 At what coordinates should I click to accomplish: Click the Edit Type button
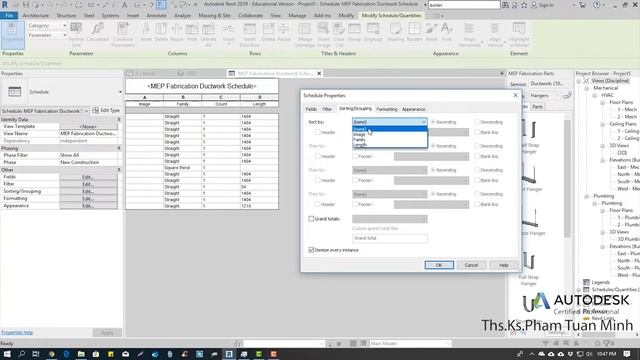(x=106, y=111)
